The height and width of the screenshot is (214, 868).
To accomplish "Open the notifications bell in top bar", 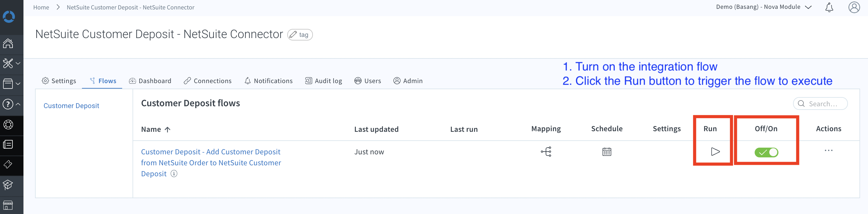I will pos(829,7).
